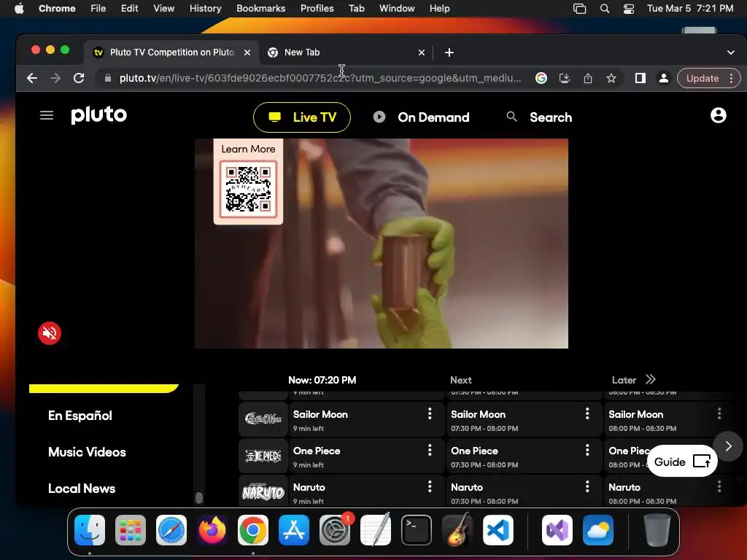
Task: Open Launchpad from the Dock
Action: [131, 530]
